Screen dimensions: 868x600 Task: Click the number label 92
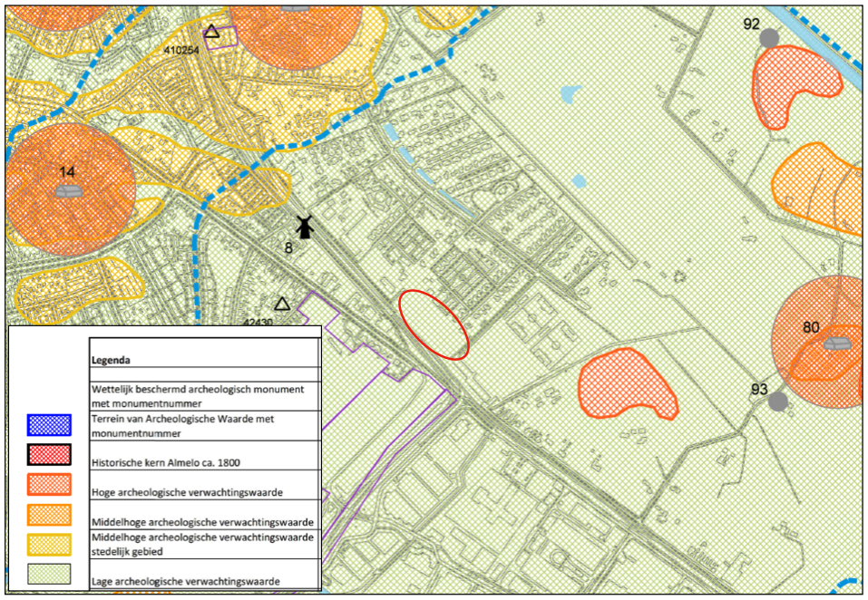pos(751,24)
